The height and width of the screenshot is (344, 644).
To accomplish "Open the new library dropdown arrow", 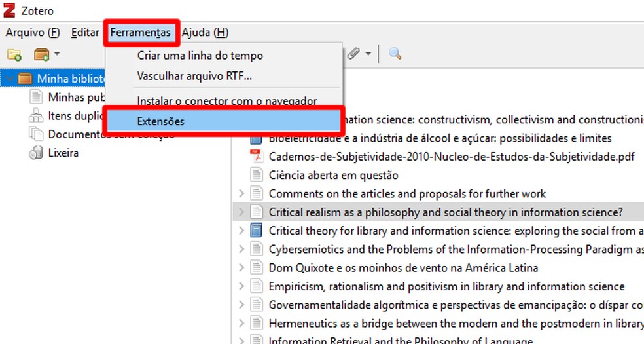I will [x=57, y=54].
